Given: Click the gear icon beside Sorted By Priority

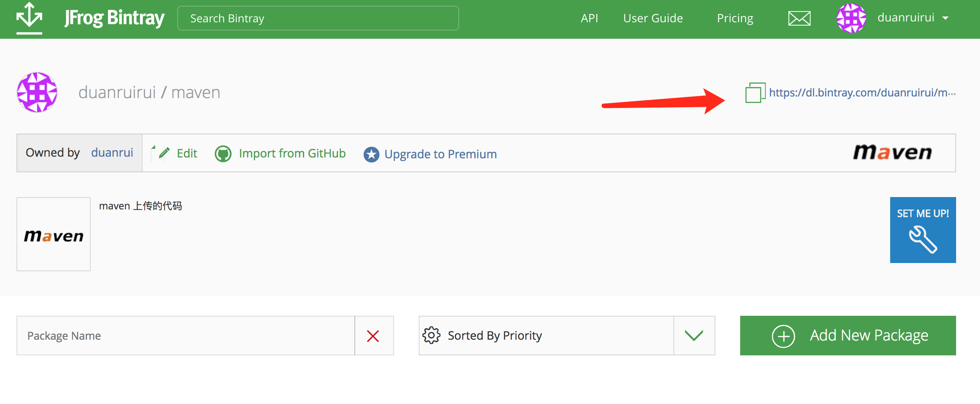Looking at the screenshot, I should [x=431, y=335].
